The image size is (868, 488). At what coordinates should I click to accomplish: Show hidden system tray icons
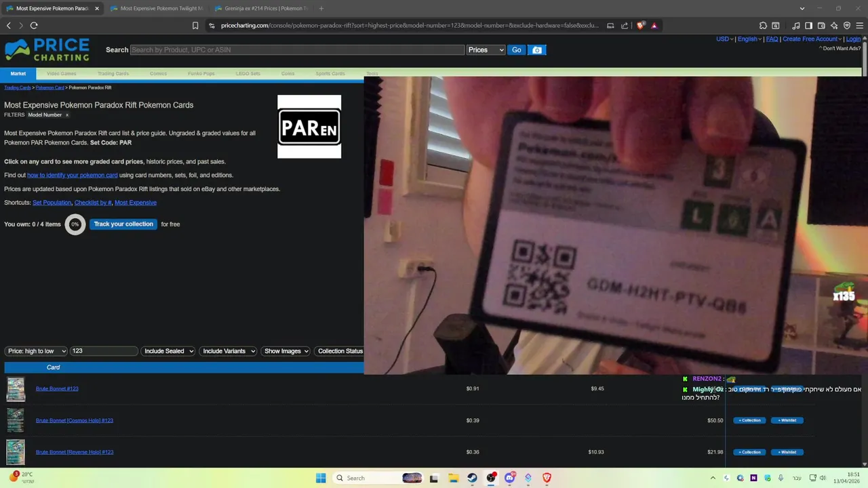pos(713,478)
